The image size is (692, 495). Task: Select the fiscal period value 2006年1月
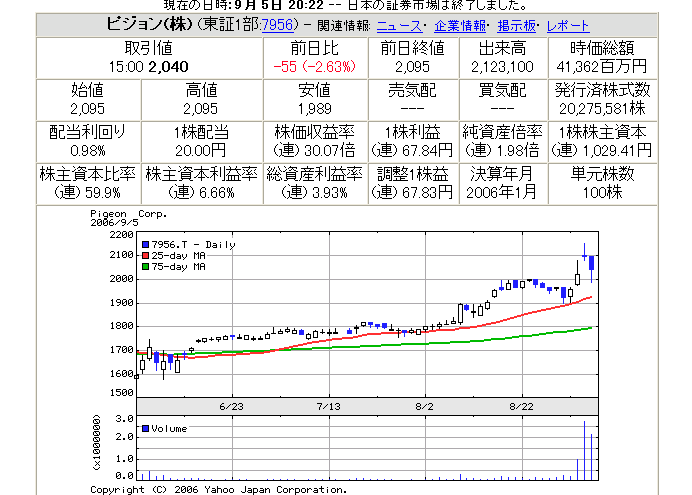tap(502, 193)
